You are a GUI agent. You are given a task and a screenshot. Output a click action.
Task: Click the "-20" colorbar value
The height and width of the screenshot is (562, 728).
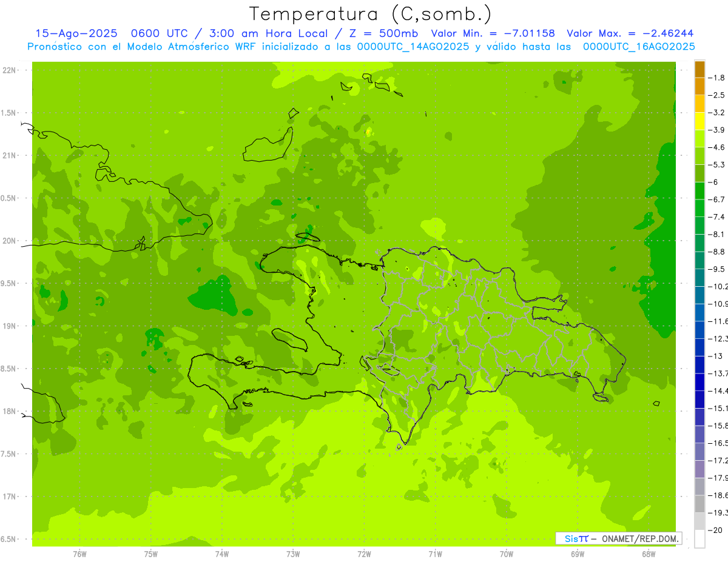[x=714, y=530]
